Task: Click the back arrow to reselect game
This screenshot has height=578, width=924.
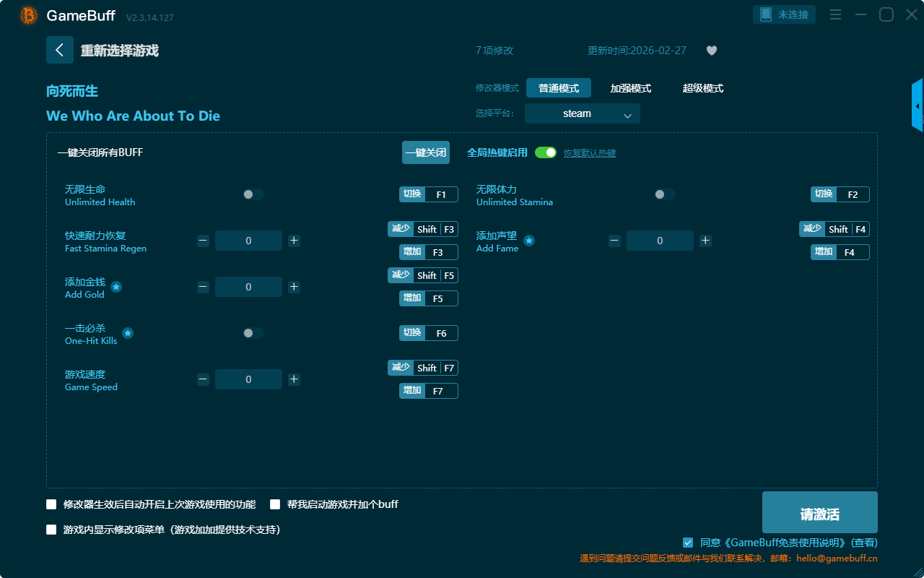Action: (x=59, y=50)
